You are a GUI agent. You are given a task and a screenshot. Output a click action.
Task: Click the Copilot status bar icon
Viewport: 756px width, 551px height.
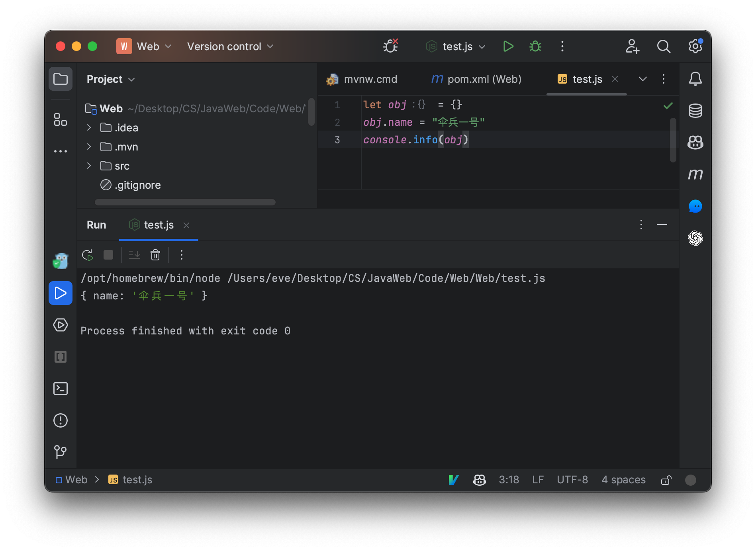coord(480,480)
